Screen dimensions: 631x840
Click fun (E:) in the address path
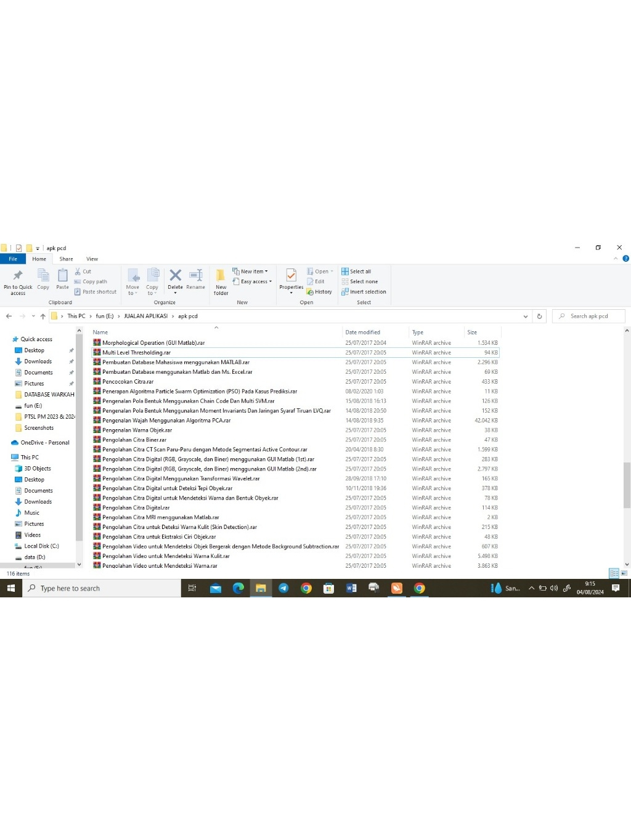click(105, 316)
